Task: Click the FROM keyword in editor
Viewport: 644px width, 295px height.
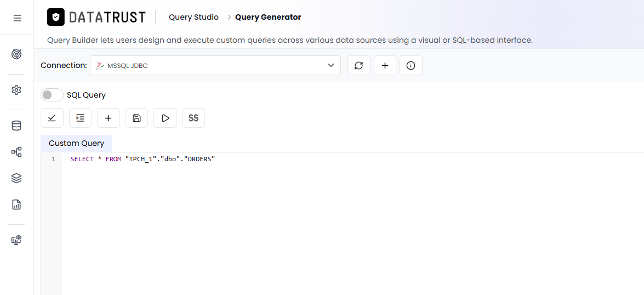Action: pyautogui.click(x=113, y=159)
